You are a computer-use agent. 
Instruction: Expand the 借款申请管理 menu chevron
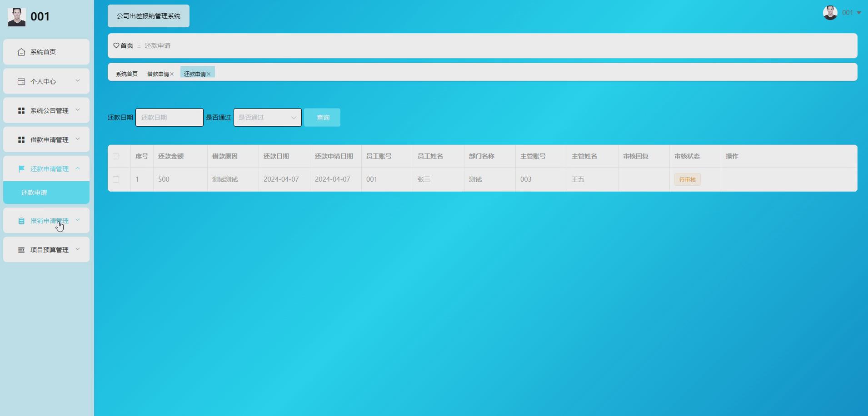pyautogui.click(x=78, y=139)
